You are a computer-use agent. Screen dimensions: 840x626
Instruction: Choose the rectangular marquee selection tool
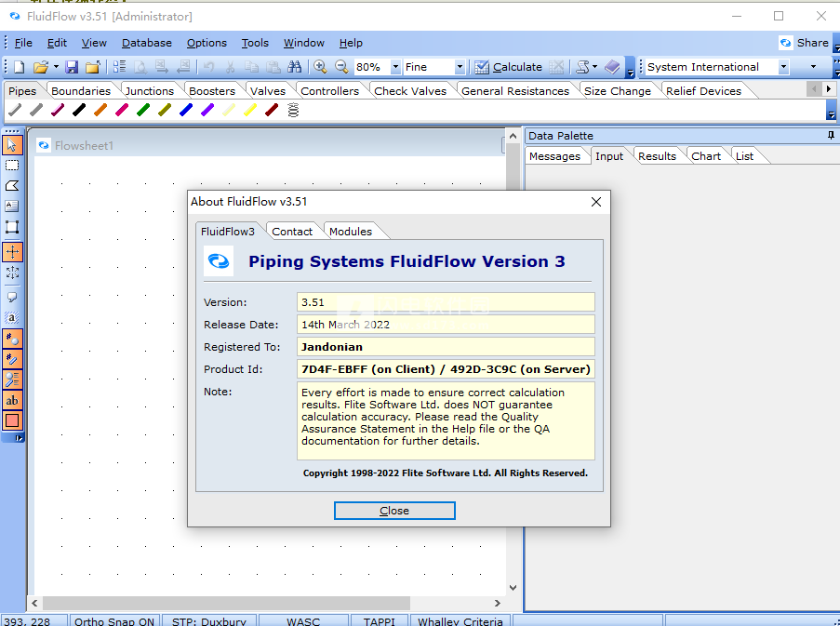pyautogui.click(x=12, y=166)
